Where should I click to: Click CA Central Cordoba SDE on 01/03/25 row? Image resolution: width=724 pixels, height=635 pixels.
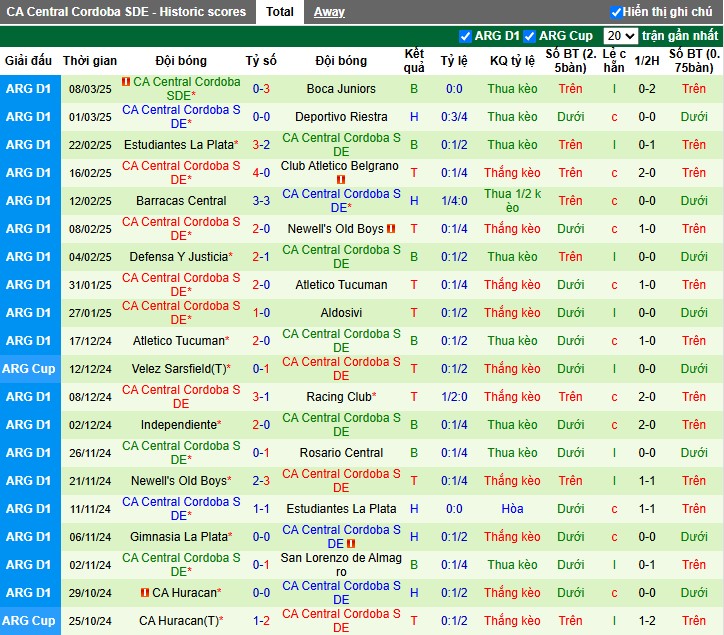tap(181, 117)
